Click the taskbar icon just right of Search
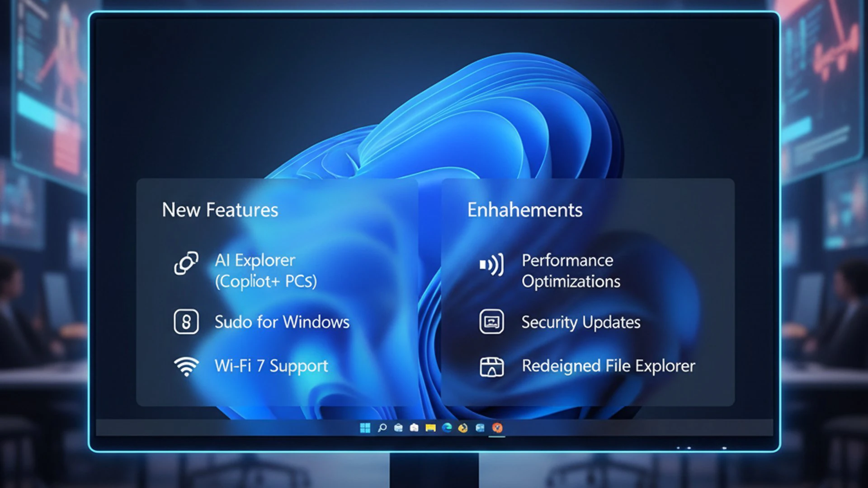Screen dimensions: 868x488 tap(398, 427)
